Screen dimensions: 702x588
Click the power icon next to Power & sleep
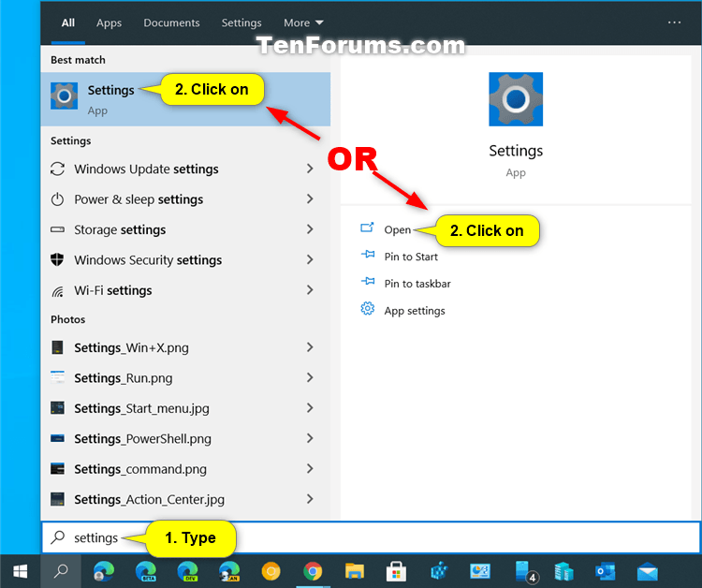pyautogui.click(x=57, y=199)
